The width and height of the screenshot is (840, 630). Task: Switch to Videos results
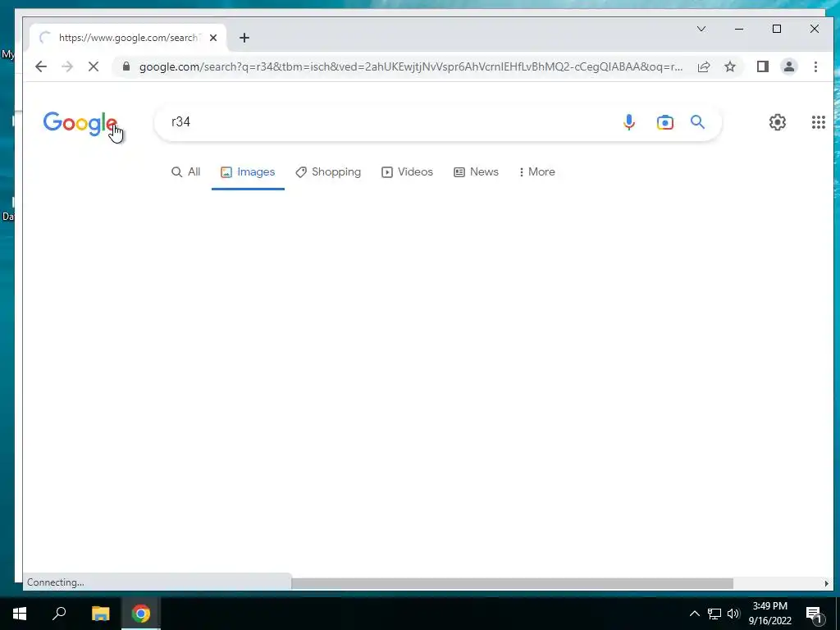(x=407, y=172)
